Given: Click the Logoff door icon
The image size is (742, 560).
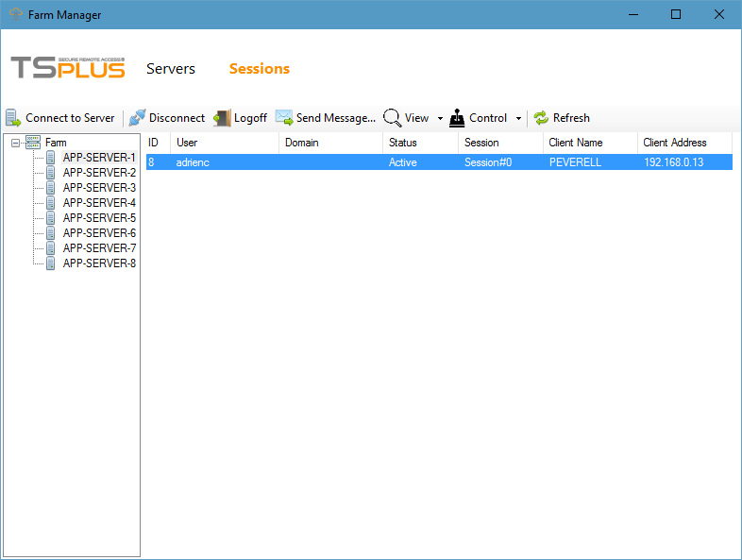Looking at the screenshot, I should click(x=222, y=118).
